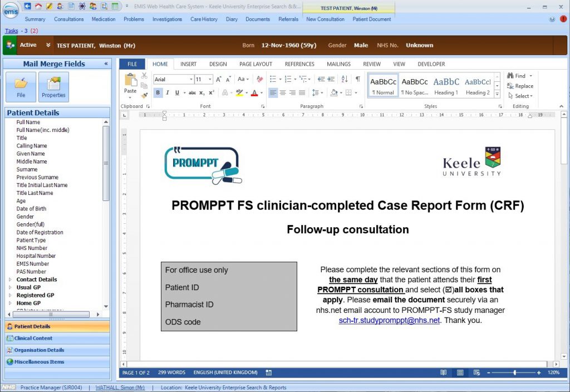
Task: Toggle Italic formatting
Action: pyautogui.click(x=167, y=93)
